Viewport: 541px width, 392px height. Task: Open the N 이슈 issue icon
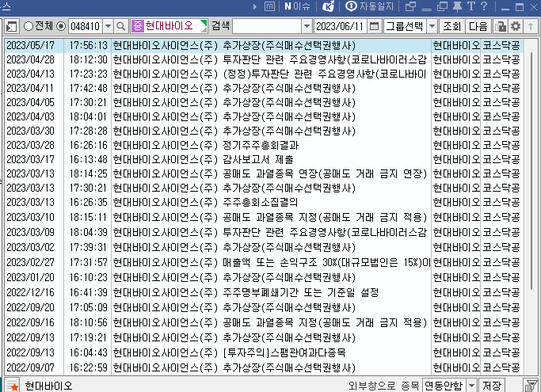pos(297,6)
